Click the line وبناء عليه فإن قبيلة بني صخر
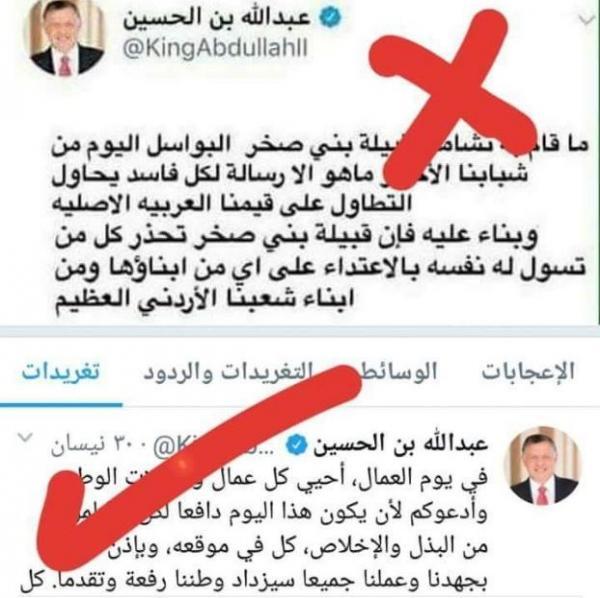600x598 pixels. 296,238
